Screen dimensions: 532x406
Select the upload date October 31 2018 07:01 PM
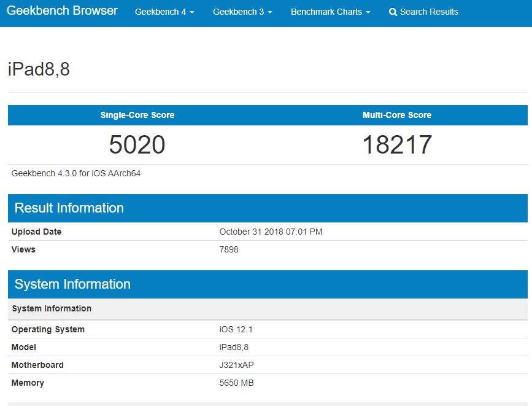point(271,232)
